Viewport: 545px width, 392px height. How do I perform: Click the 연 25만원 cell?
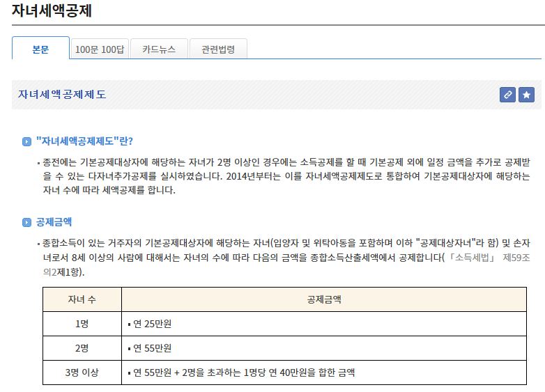coord(324,324)
